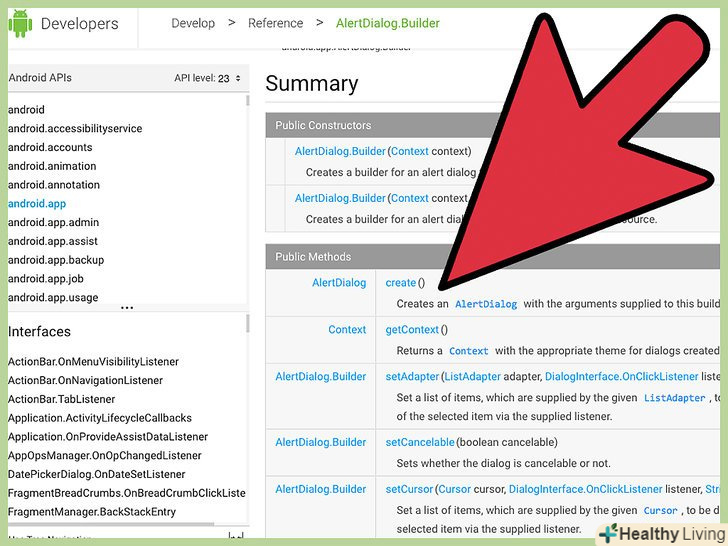Click Context link in first constructor
728x546 pixels.
[410, 151]
